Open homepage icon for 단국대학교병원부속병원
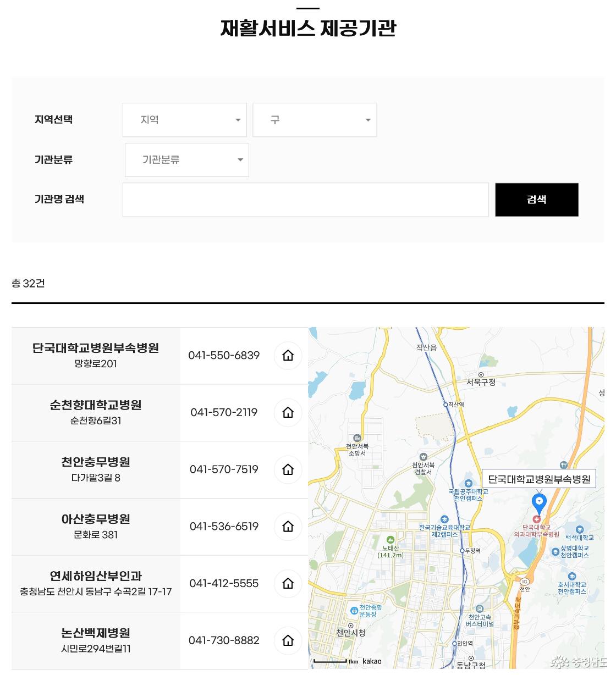This screenshot has height=675, width=616. tap(288, 356)
